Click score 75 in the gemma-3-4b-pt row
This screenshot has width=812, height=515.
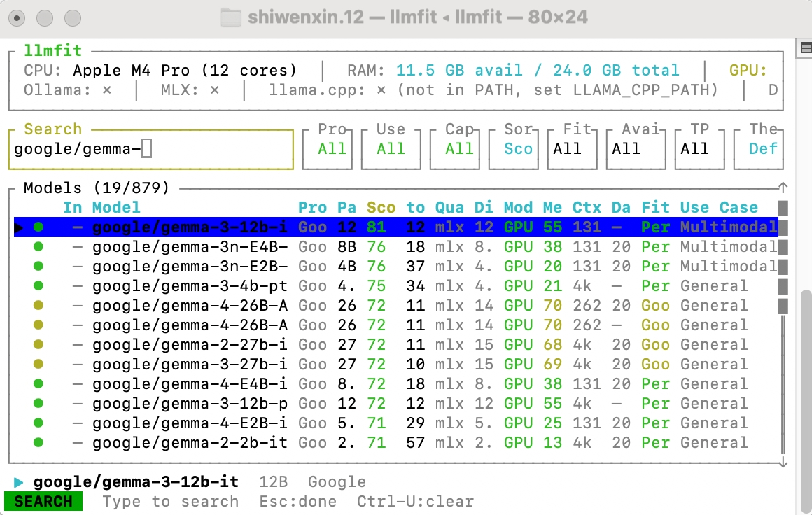click(377, 286)
